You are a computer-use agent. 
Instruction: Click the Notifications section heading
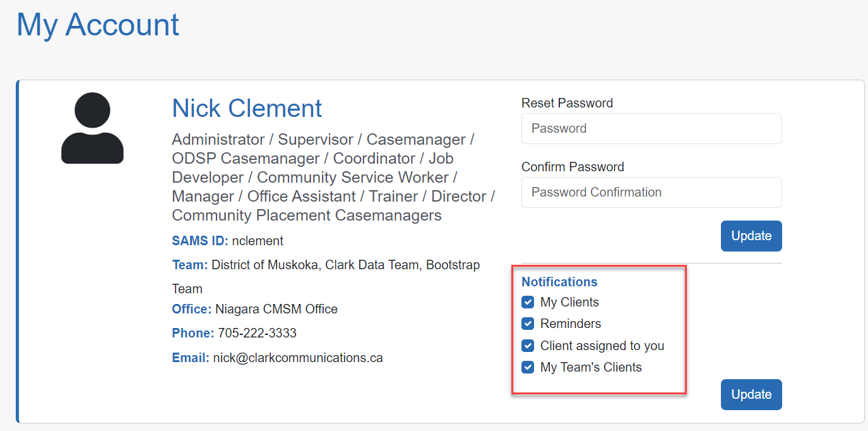click(559, 282)
